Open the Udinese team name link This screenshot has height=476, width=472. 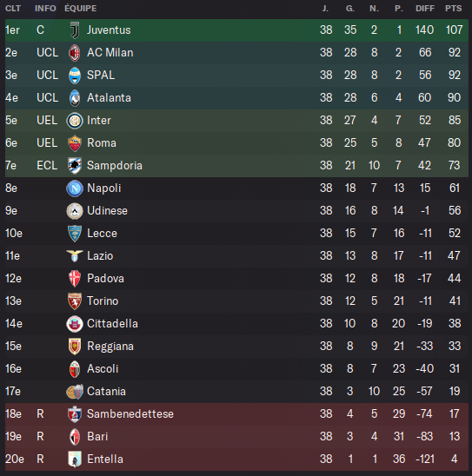(107, 211)
